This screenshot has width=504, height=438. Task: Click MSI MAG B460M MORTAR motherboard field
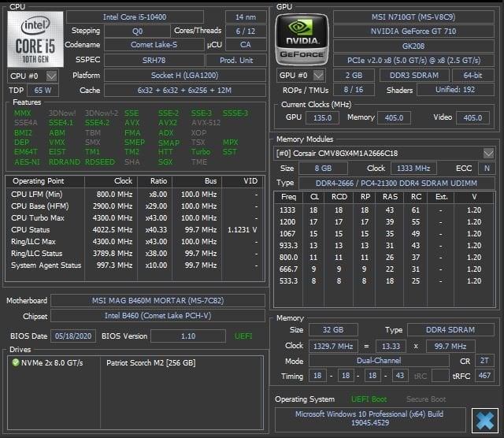[157, 301]
